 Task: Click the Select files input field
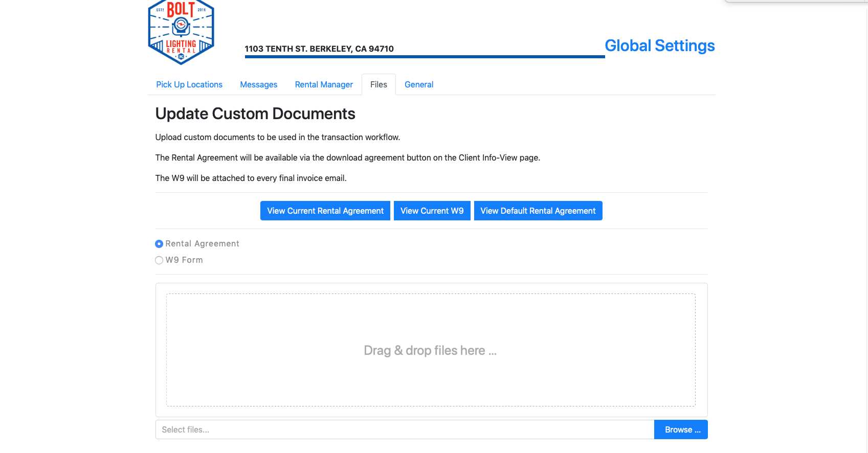404,429
